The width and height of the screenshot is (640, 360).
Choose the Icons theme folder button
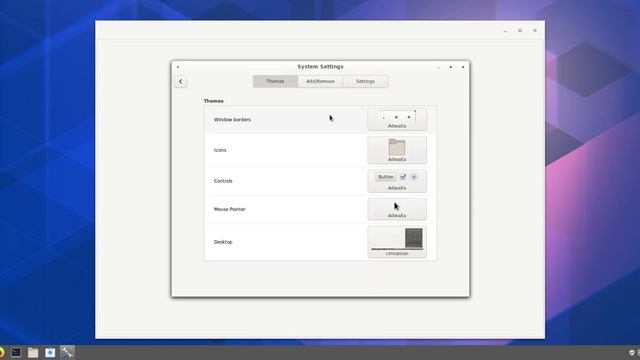pyautogui.click(x=397, y=150)
